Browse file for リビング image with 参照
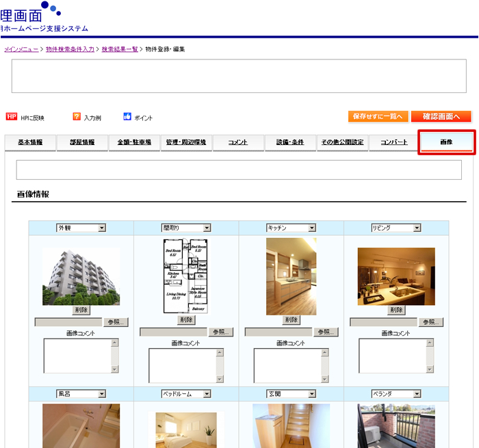 pos(431,322)
